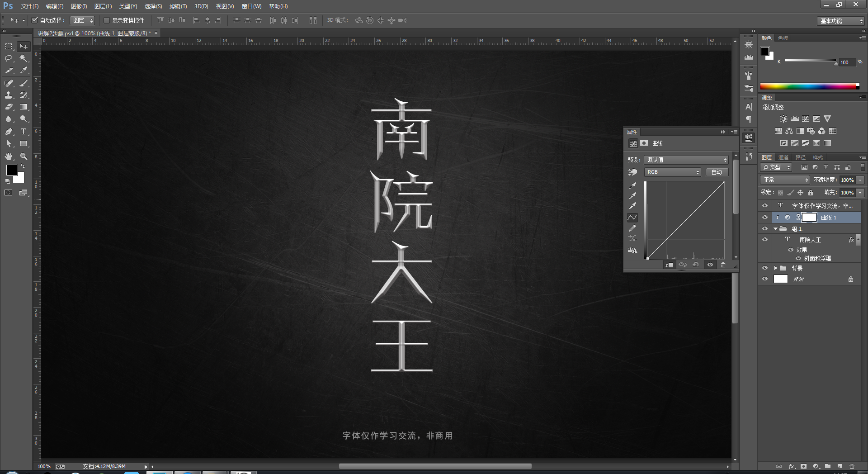Open the RGB channel dropdown
The width and height of the screenshot is (868, 474).
tap(673, 172)
